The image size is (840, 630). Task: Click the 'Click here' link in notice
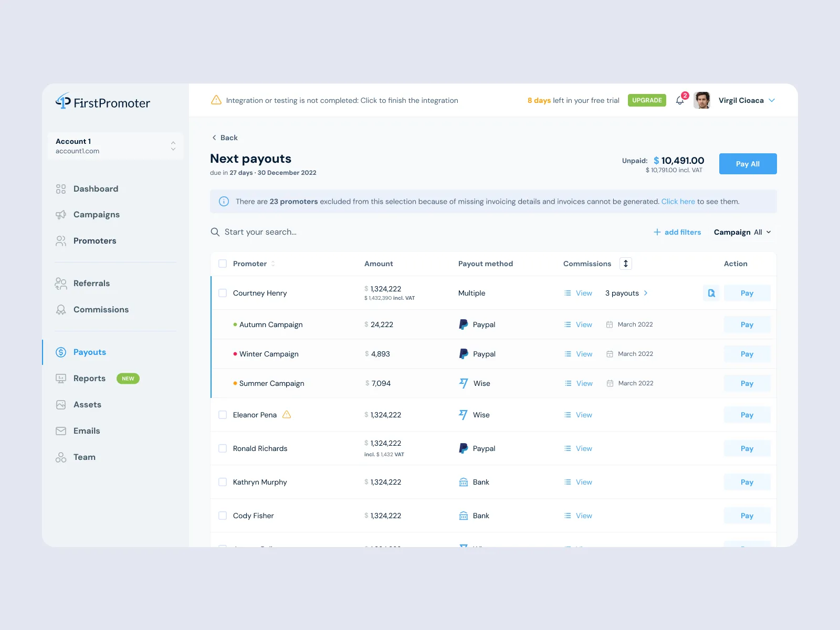(x=678, y=202)
